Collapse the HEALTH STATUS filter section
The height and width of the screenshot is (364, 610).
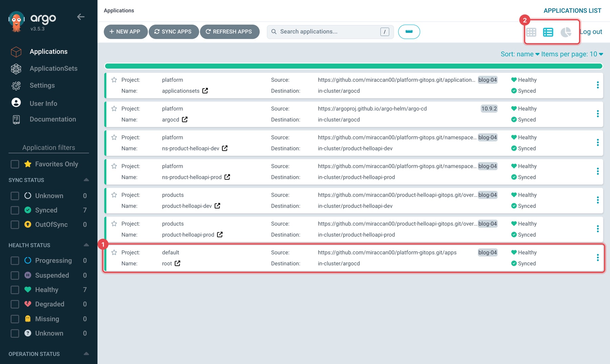[x=86, y=245]
